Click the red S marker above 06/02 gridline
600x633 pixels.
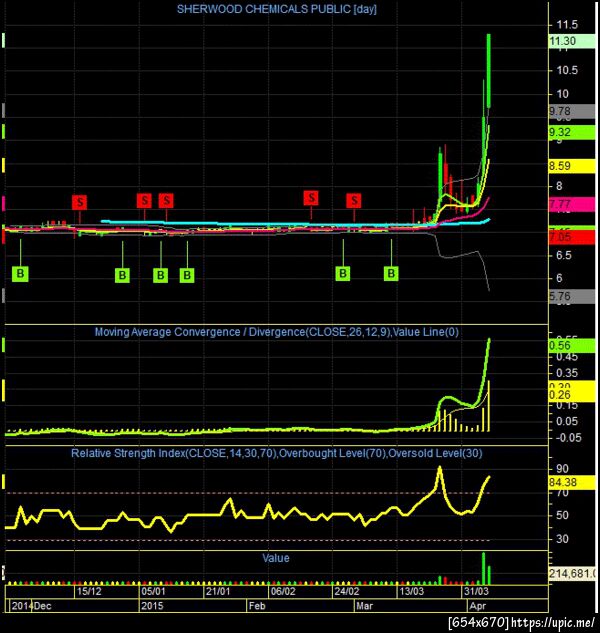[x=311, y=198]
